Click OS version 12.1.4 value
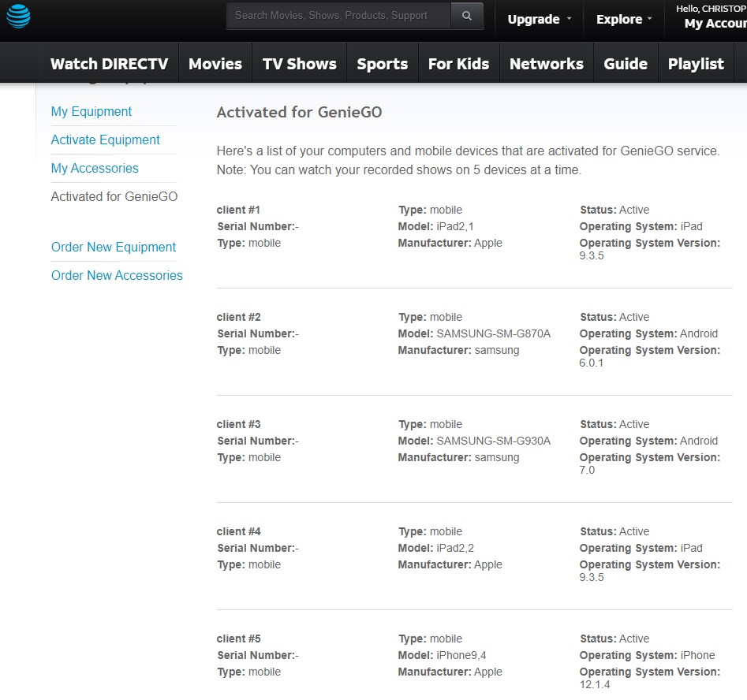The image size is (747, 700). [595, 684]
